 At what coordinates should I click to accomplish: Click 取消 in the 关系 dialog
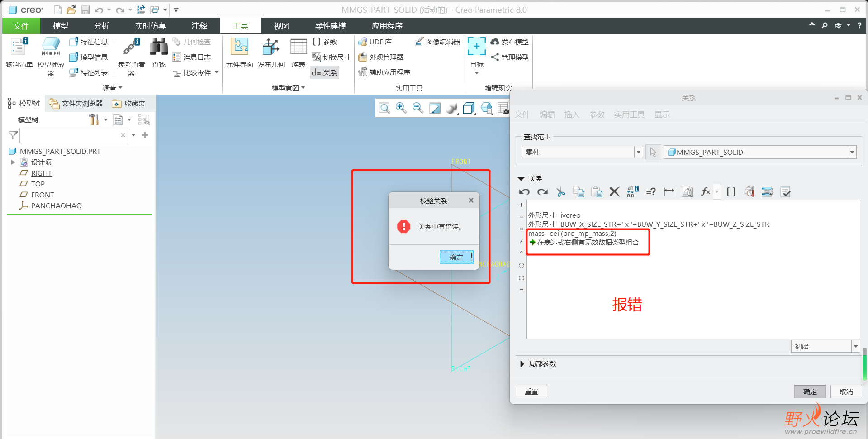846,391
